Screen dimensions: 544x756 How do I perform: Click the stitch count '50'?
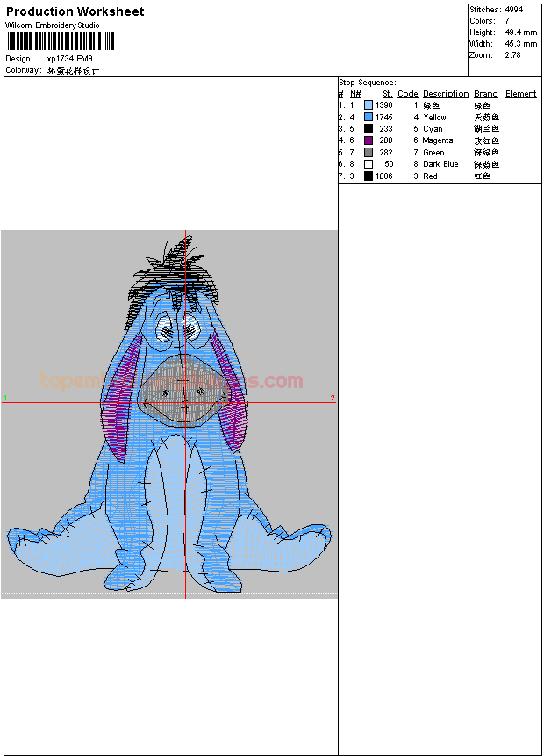(389, 164)
